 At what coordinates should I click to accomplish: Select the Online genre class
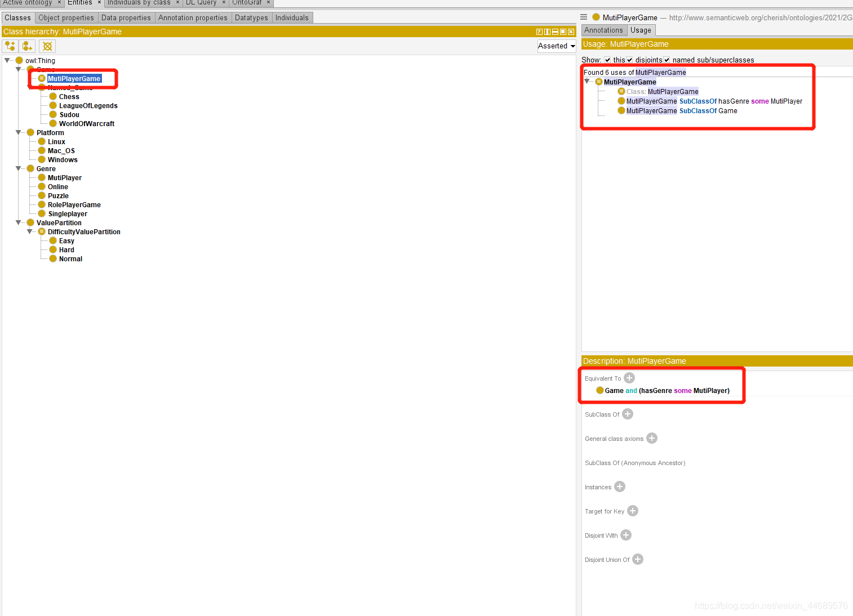click(58, 186)
